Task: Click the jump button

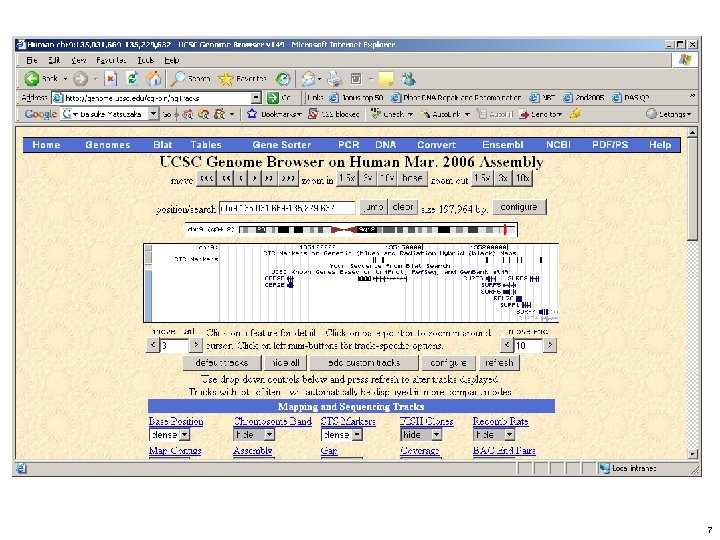Action: click(373, 207)
